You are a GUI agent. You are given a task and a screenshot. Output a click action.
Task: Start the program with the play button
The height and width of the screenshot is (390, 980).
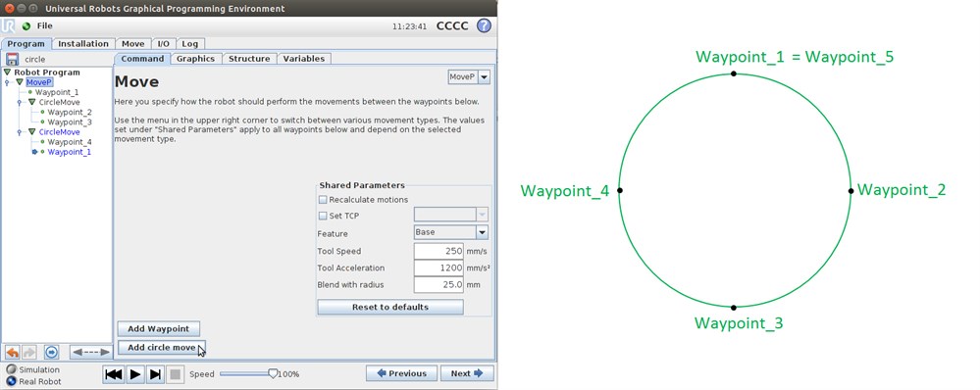pyautogui.click(x=135, y=374)
